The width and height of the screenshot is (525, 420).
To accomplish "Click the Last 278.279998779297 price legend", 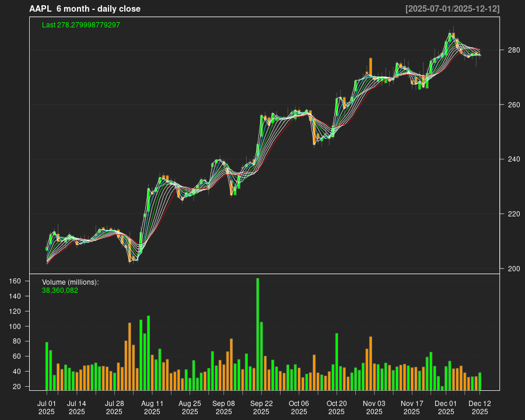I will click(80, 24).
